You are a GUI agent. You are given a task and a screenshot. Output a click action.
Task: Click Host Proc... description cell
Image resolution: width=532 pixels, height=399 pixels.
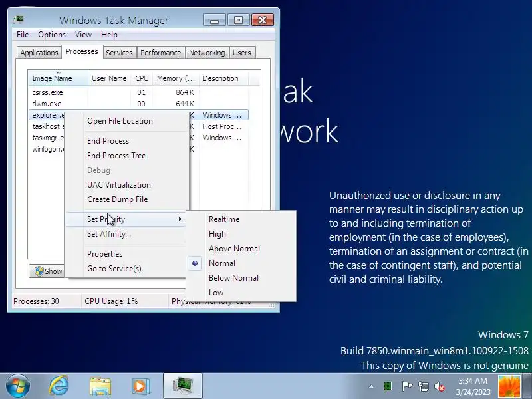click(222, 126)
